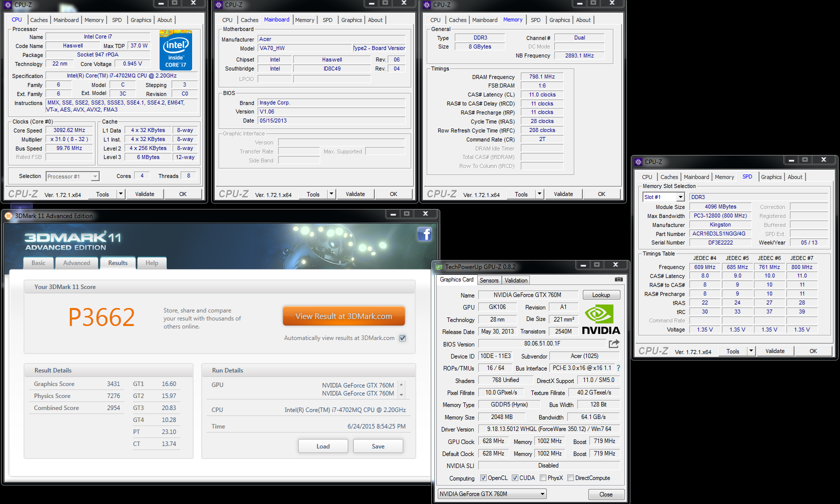840x504 pixels.
Task: Toggle automatically view results at 3DMark.com
Action: coord(403,338)
